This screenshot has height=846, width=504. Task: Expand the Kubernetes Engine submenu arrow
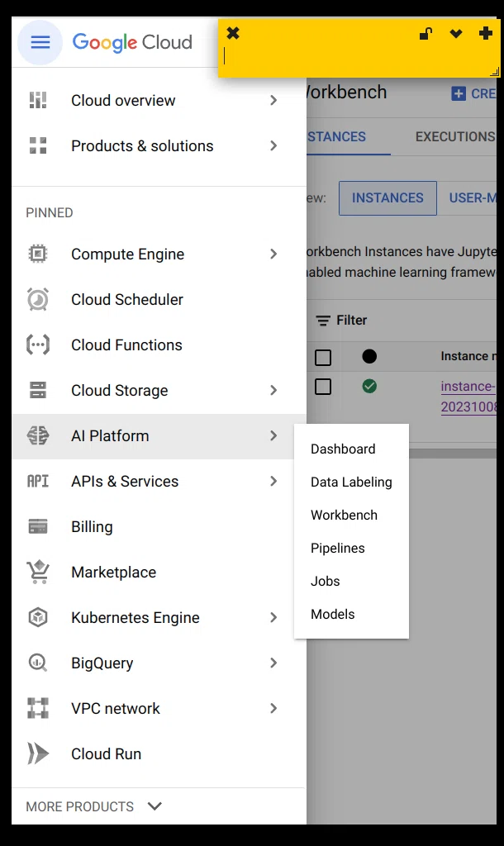pos(273,617)
